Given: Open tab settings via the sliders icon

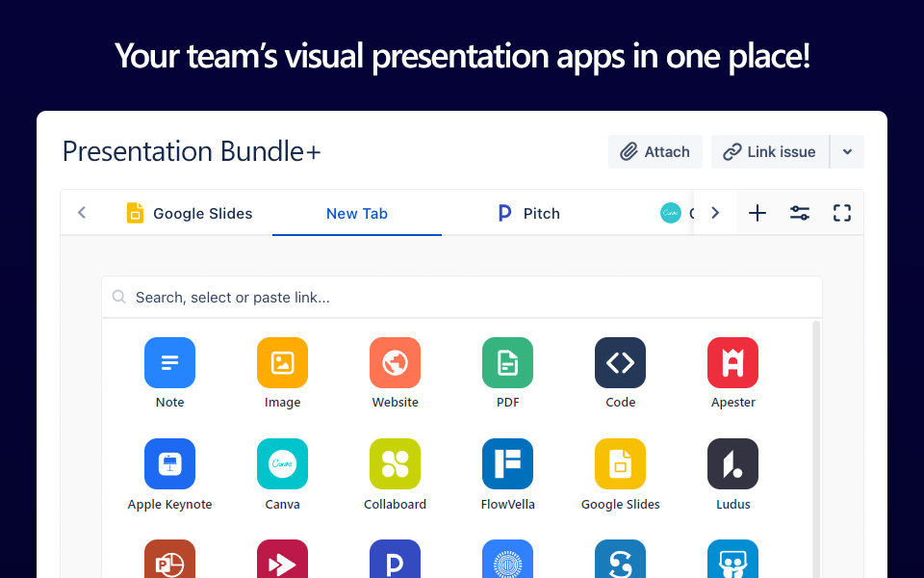Looking at the screenshot, I should [800, 213].
